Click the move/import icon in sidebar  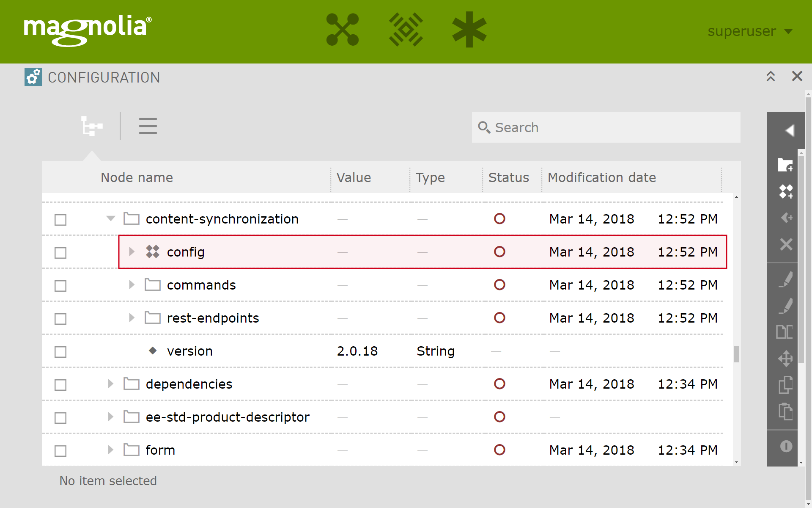(786, 358)
